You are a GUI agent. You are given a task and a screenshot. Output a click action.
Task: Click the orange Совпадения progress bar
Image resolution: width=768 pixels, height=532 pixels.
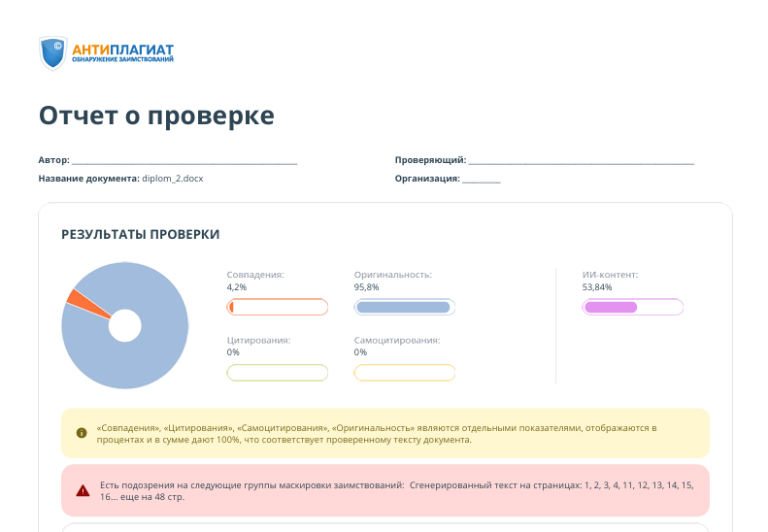tap(278, 307)
